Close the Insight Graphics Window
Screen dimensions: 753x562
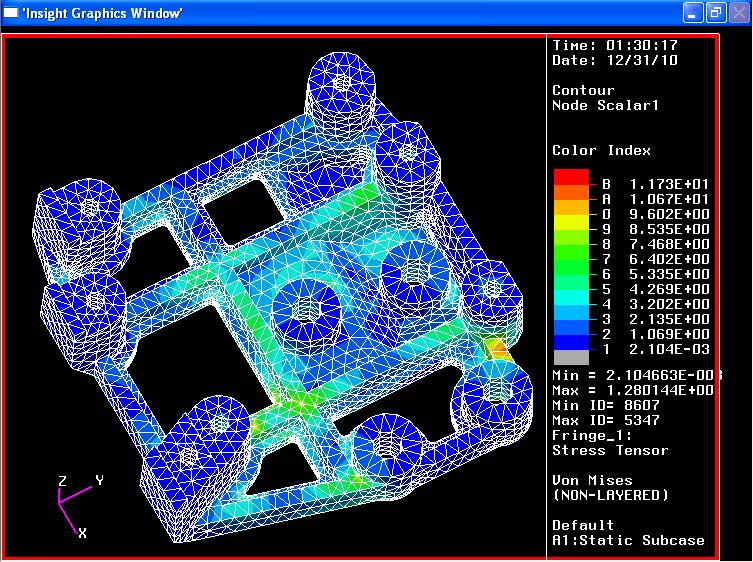[x=739, y=13]
